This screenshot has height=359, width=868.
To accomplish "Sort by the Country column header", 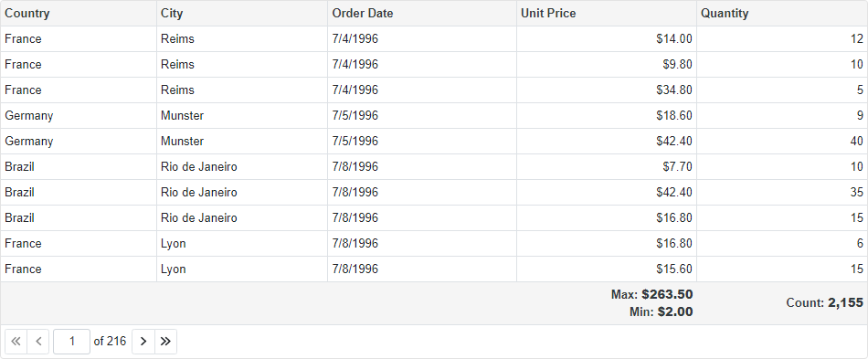I will [x=78, y=14].
